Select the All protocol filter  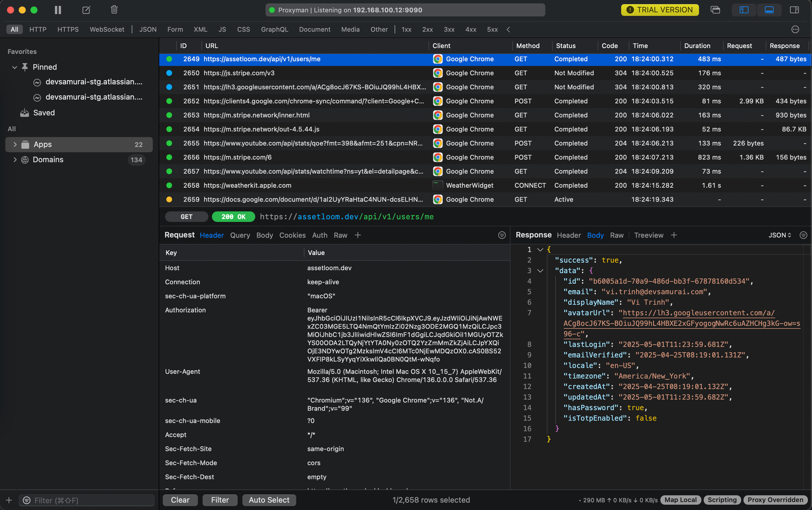14,29
